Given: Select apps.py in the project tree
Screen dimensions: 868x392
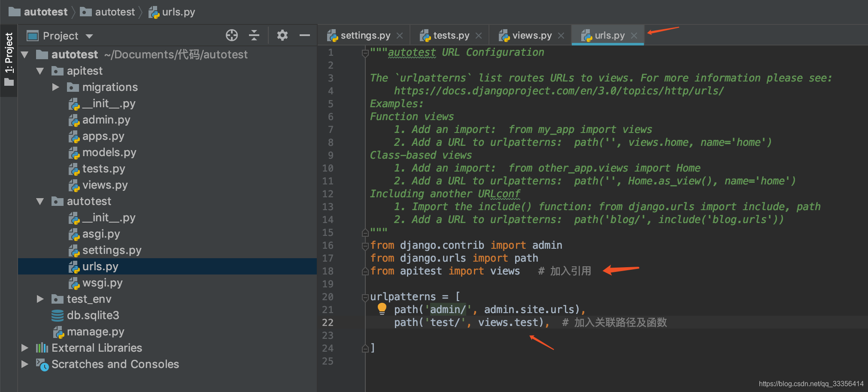Looking at the screenshot, I should 103,136.
